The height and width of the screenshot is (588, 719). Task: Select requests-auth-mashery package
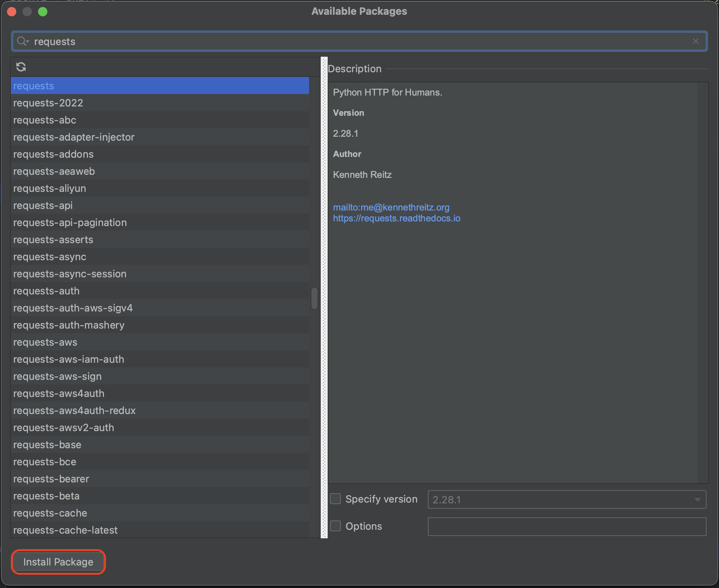click(160, 325)
